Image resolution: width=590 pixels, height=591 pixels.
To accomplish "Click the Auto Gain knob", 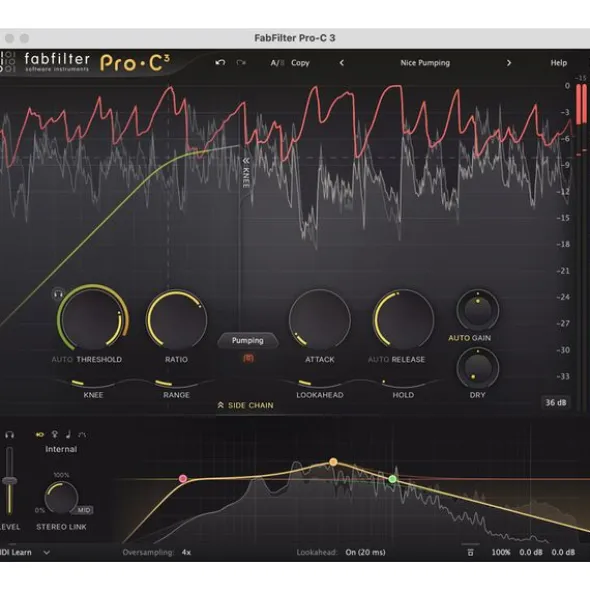I will [x=478, y=310].
